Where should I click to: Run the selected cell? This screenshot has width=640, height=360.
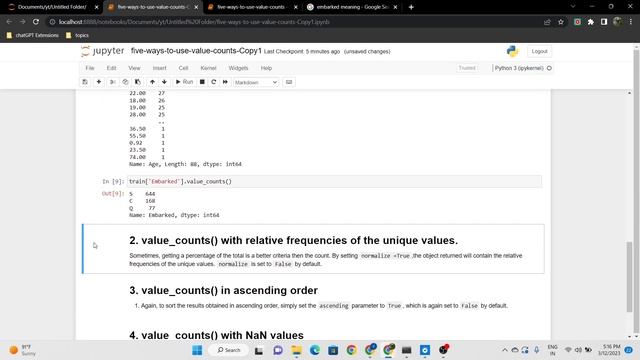click(184, 82)
